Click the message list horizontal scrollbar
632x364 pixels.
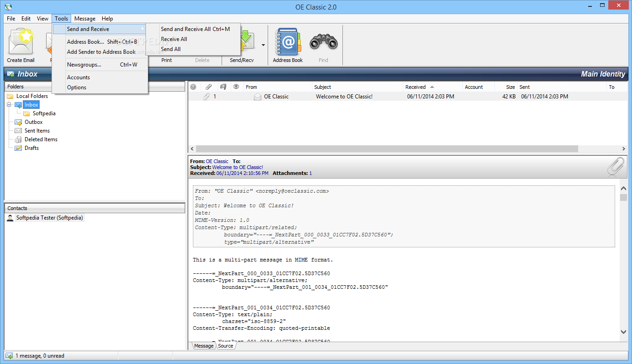(x=387, y=149)
